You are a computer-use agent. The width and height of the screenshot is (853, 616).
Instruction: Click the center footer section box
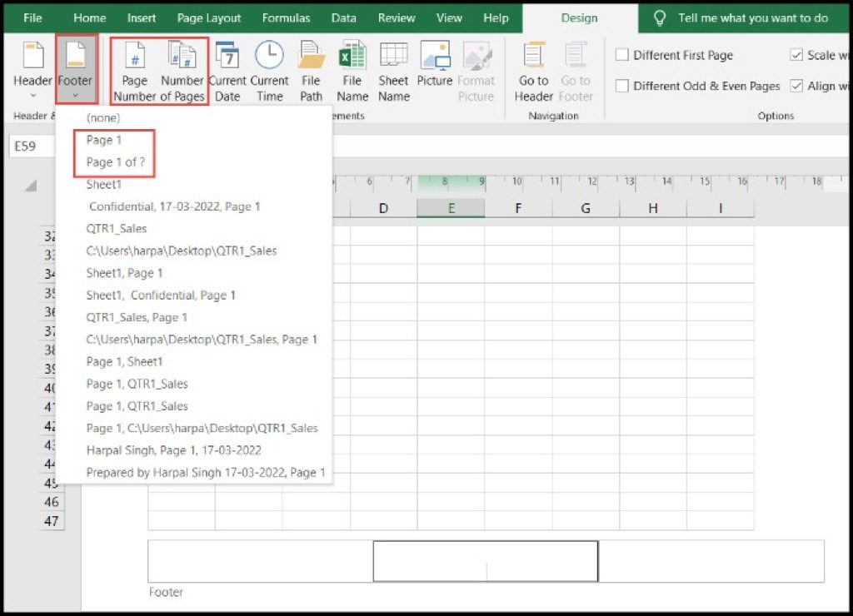pyautogui.click(x=484, y=560)
